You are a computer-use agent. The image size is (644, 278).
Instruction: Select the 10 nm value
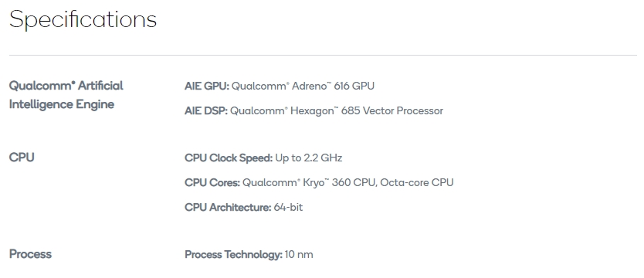(x=299, y=255)
